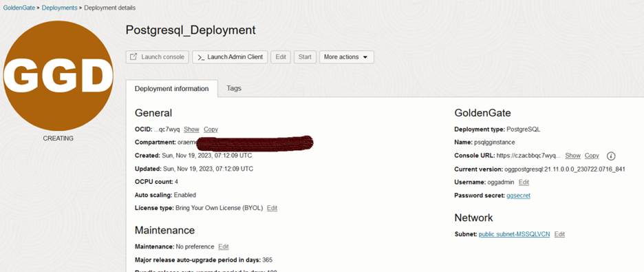The height and width of the screenshot is (272, 644).
Task: Click the Network section heading
Action: click(x=473, y=218)
